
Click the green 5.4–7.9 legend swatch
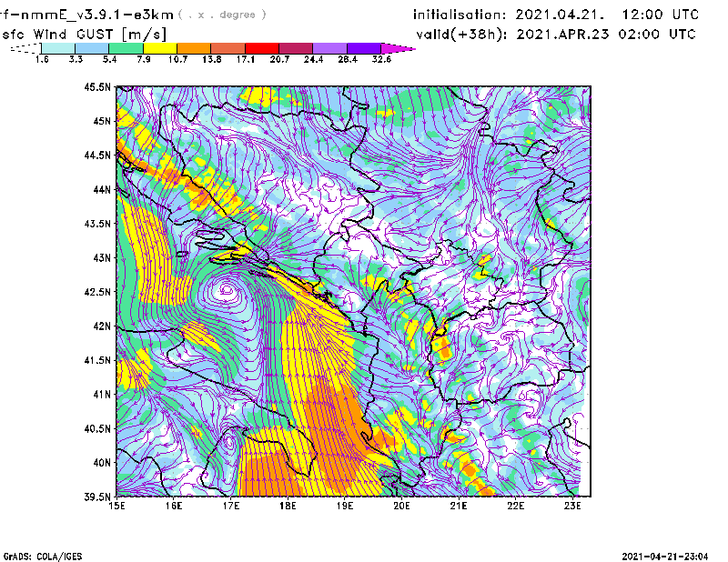(x=126, y=48)
